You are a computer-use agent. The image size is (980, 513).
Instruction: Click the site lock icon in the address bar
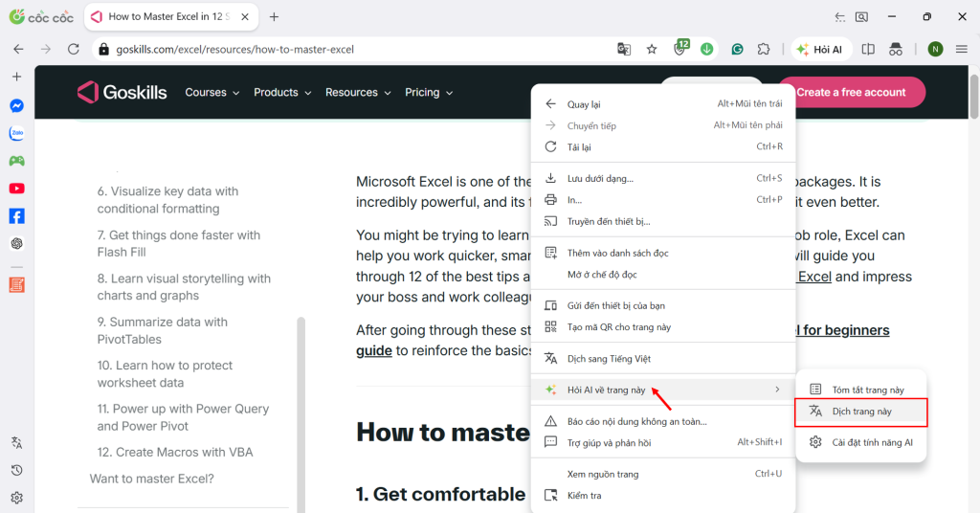point(104,50)
